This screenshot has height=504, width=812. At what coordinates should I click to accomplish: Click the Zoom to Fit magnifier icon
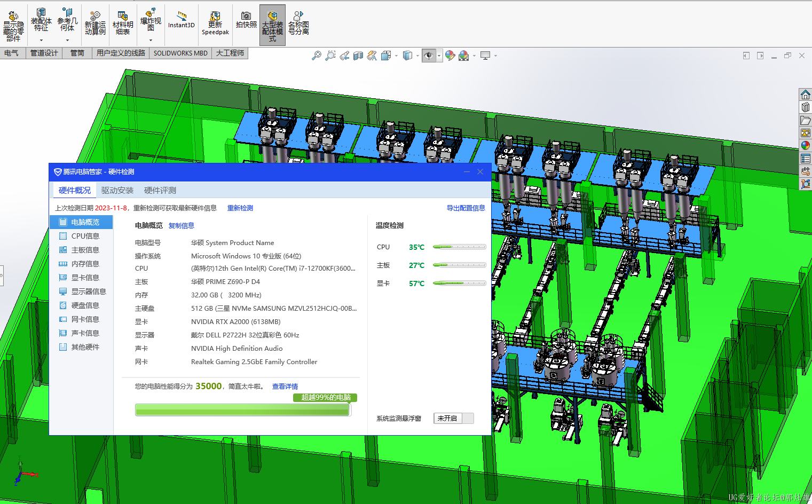317,56
